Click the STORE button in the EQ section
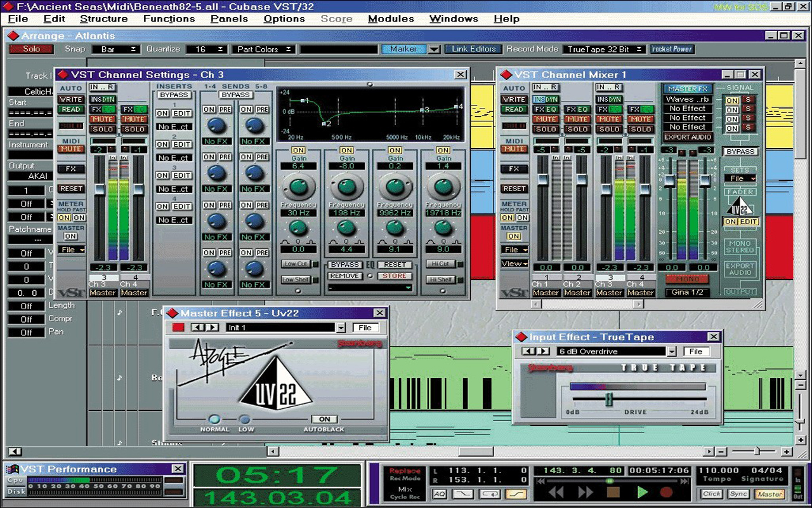The height and width of the screenshot is (508, 812). pos(395,276)
